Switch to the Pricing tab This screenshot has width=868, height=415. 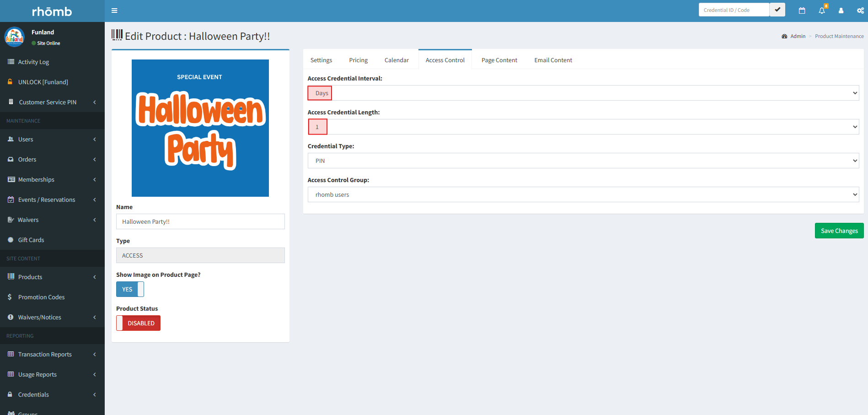tap(358, 60)
